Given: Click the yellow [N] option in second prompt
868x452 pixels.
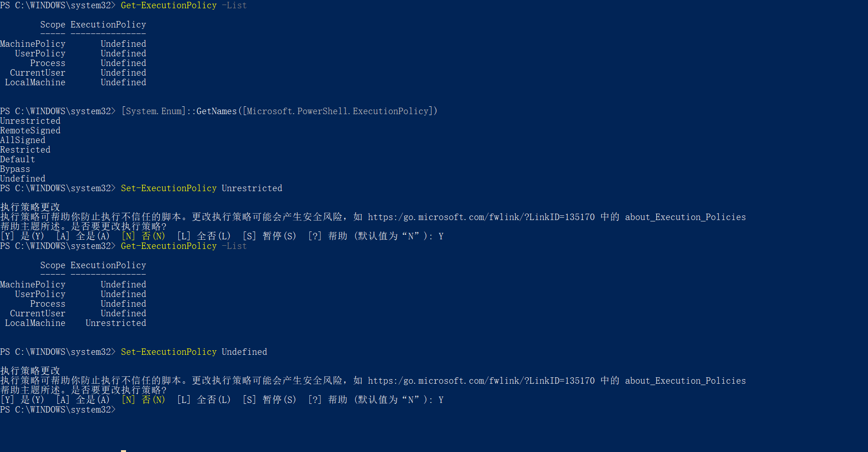Looking at the screenshot, I should 143,400.
